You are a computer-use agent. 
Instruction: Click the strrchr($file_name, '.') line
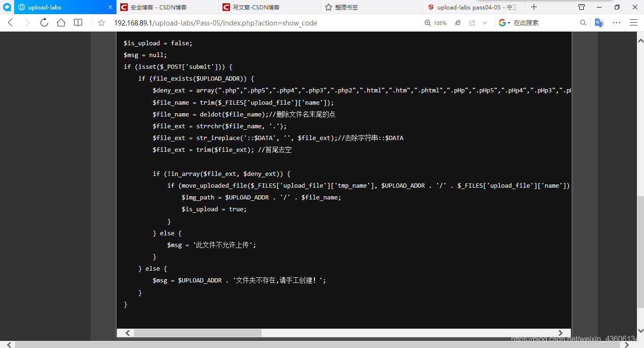click(x=220, y=126)
